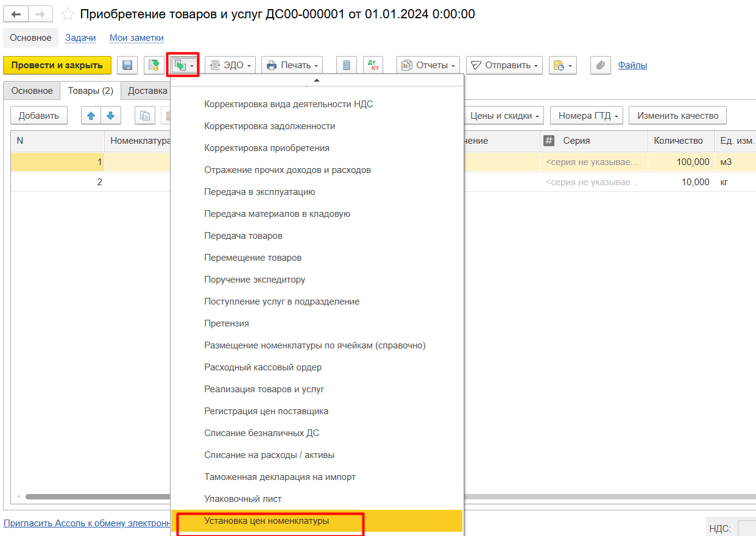Open the Файлы link
This screenshot has width=756, height=536.
[632, 65]
